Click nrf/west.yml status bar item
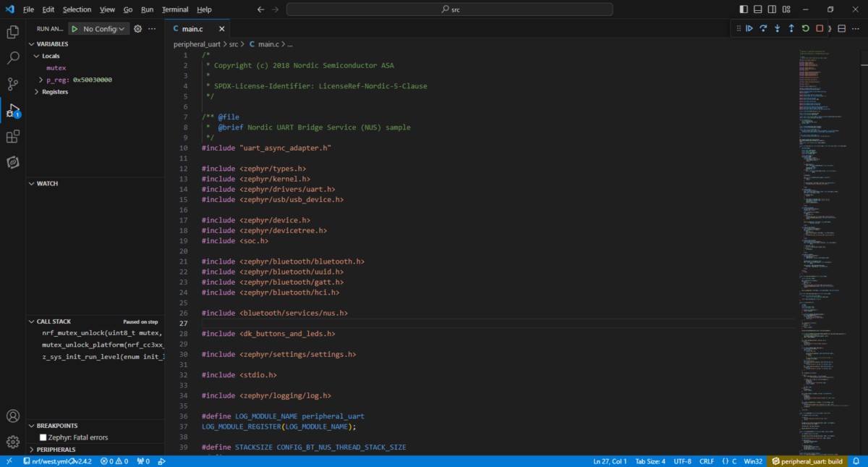This screenshot has width=868, height=467. point(59,461)
